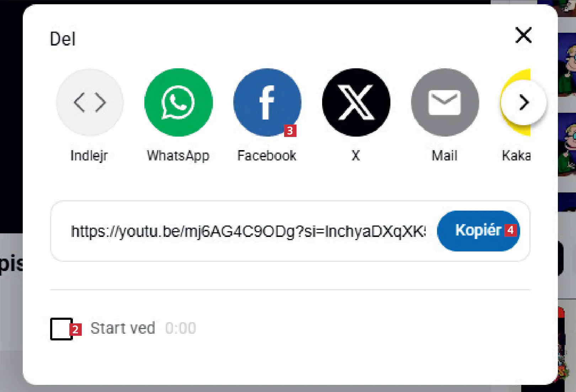Click the Kaka label beneath the yellow icon
Screen dimensions: 576x392
pos(516,155)
